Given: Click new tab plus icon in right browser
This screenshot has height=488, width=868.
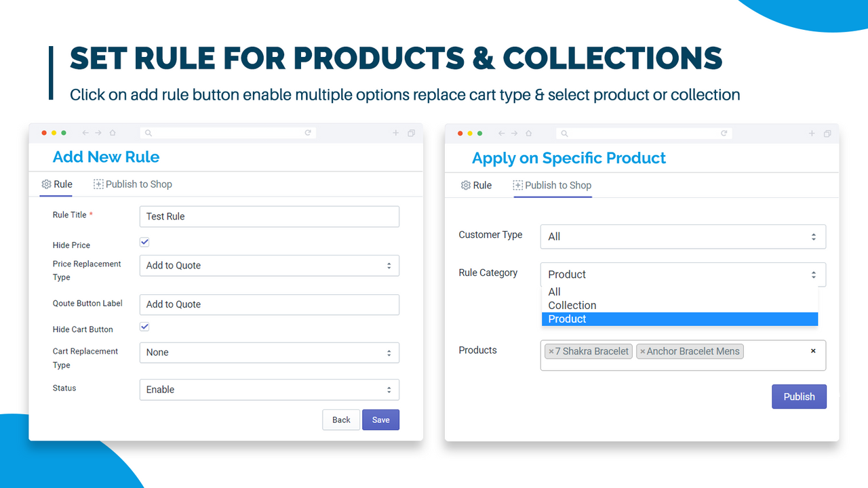Looking at the screenshot, I should (x=812, y=134).
